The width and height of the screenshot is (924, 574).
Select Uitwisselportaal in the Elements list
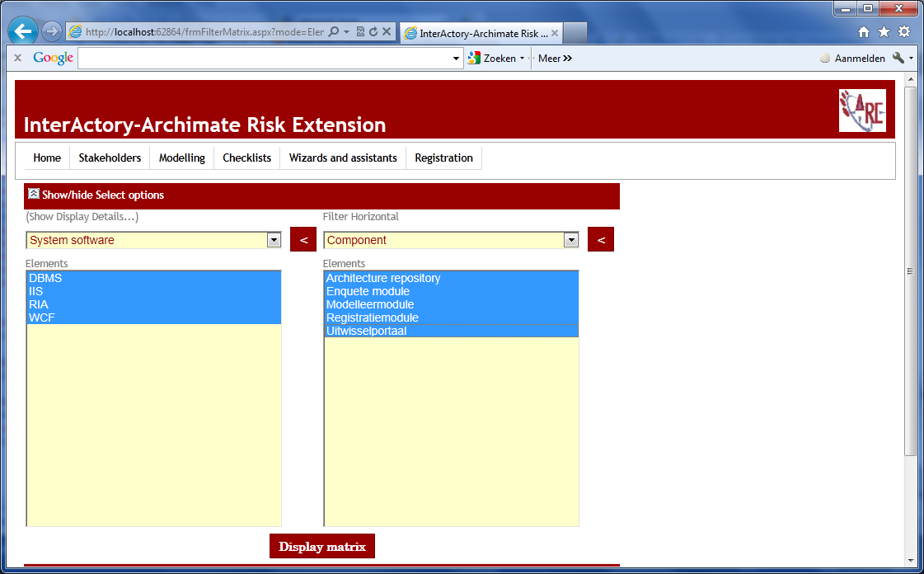[367, 331]
